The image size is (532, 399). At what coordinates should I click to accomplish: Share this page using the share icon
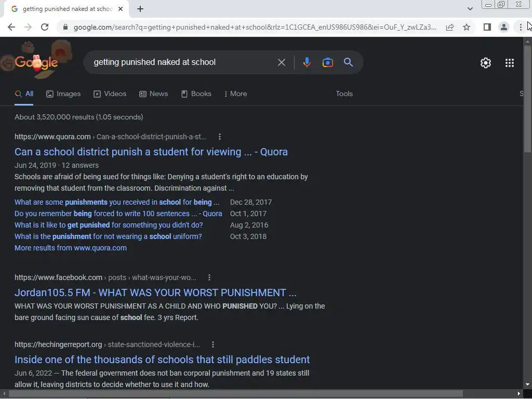(x=450, y=27)
